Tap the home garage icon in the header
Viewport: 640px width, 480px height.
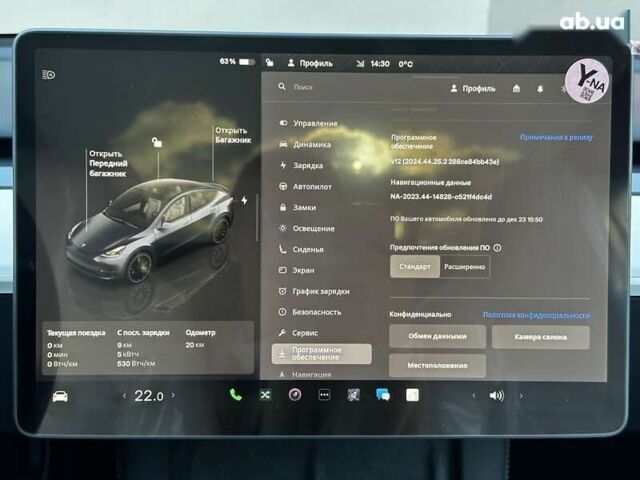coord(516,89)
